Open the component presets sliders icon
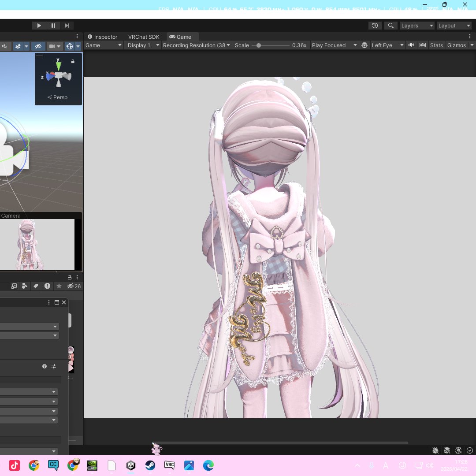Viewport: 476px width, 476px height. coord(54,366)
